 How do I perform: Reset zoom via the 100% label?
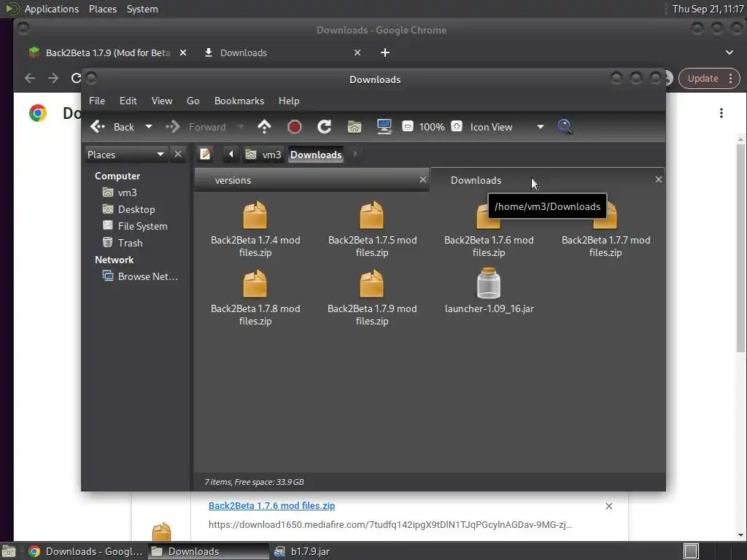(432, 127)
